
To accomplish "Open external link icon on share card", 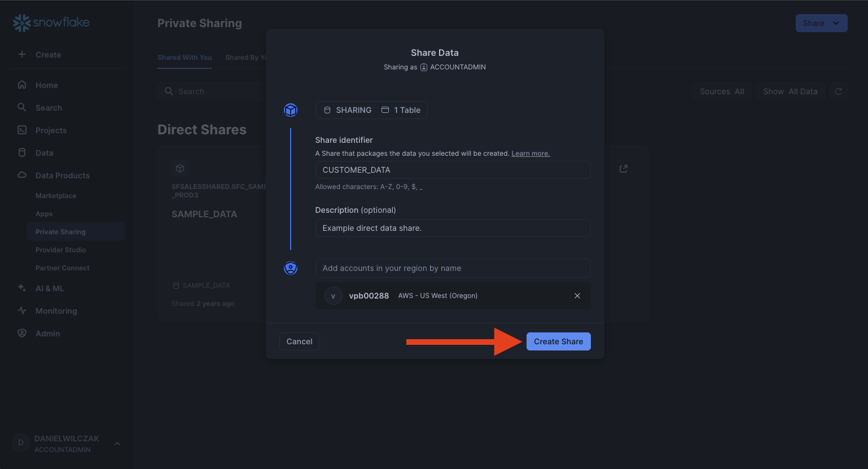I will click(623, 169).
